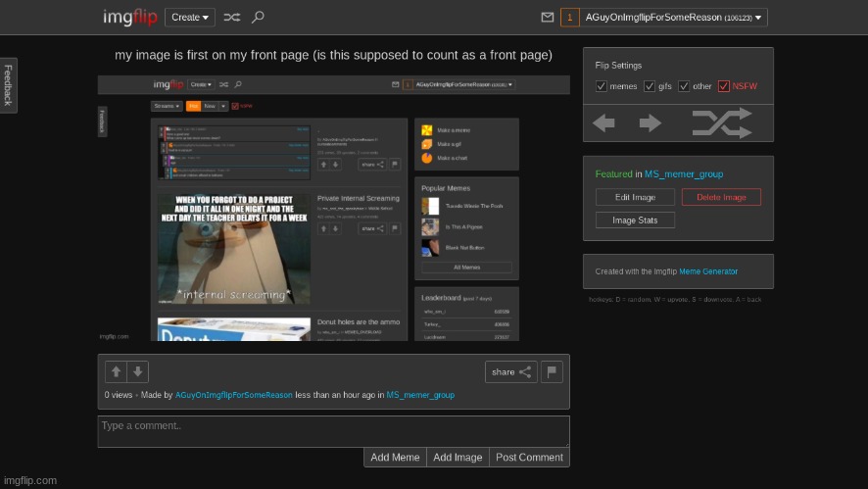Downvote the image with the down arrow
Image resolution: width=868 pixels, height=489 pixels.
point(138,372)
